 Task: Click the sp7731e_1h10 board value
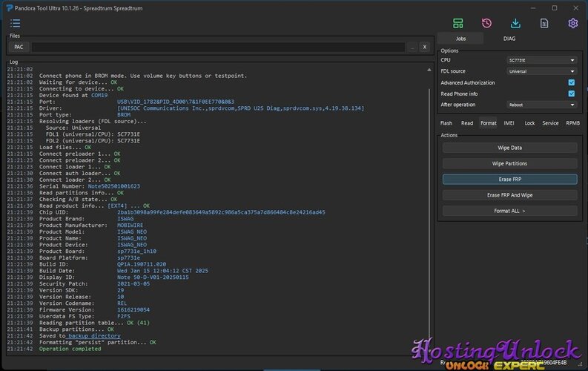point(136,252)
